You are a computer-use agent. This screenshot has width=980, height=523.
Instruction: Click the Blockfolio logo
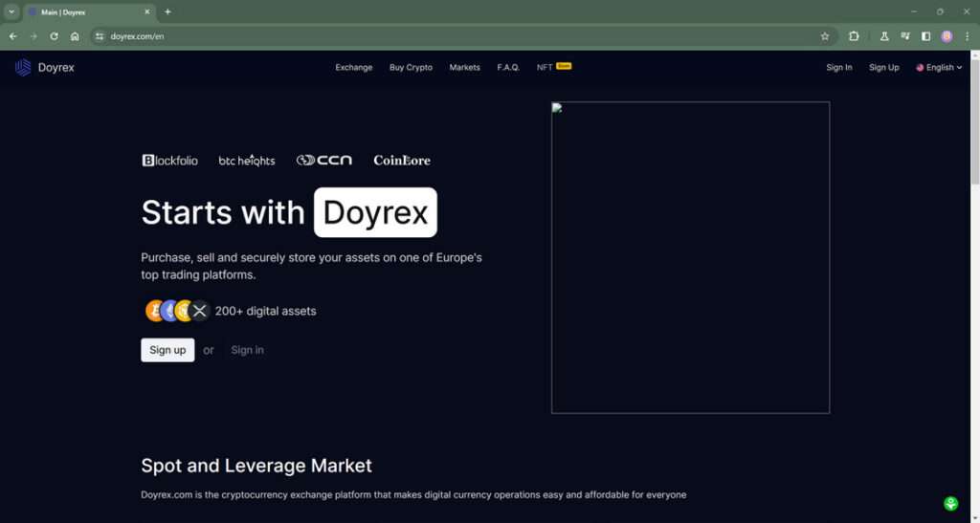170,161
